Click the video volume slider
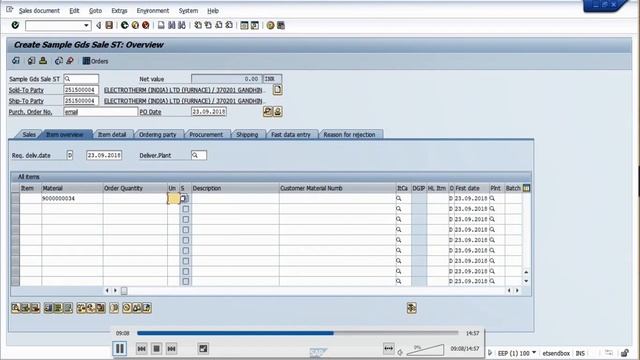This screenshot has height=360, width=640. (425, 349)
